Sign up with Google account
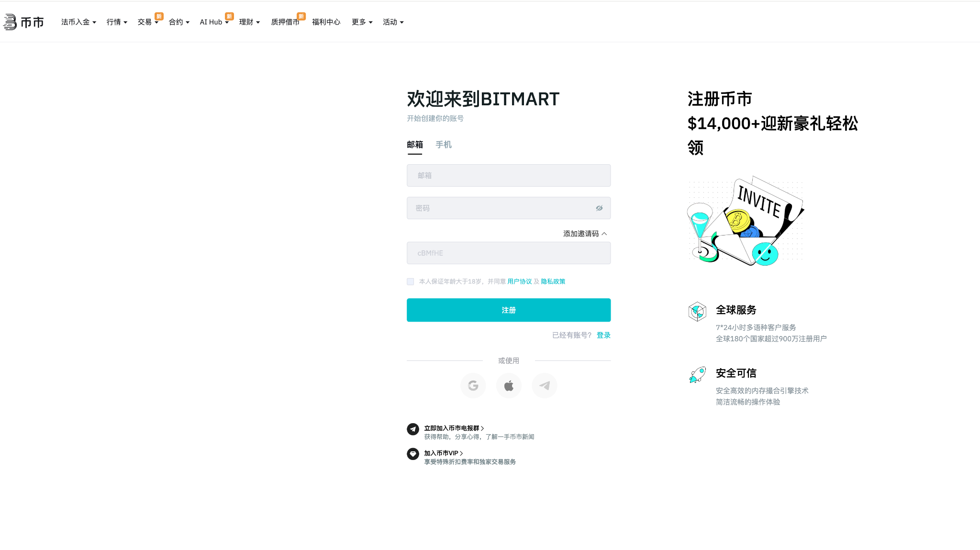The image size is (980, 550). (473, 385)
